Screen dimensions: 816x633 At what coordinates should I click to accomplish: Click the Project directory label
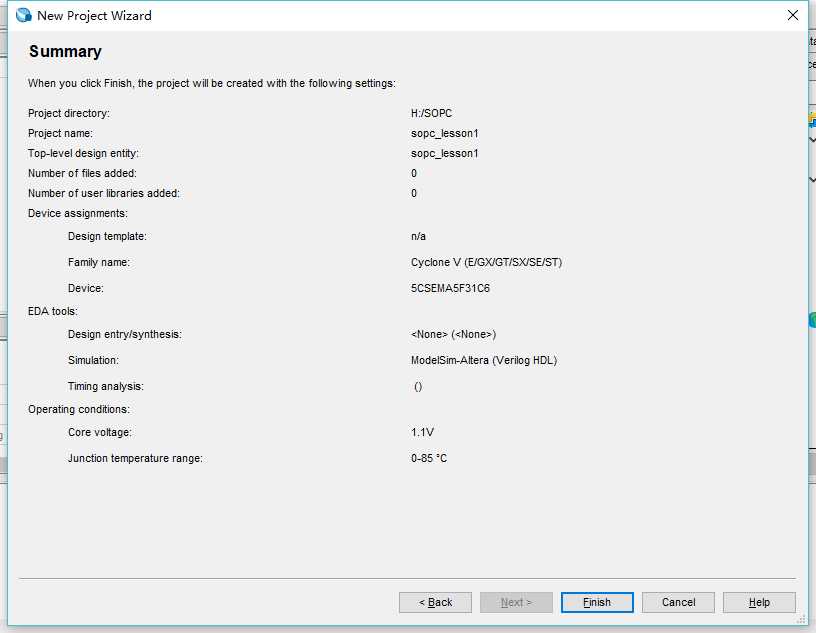(x=69, y=113)
